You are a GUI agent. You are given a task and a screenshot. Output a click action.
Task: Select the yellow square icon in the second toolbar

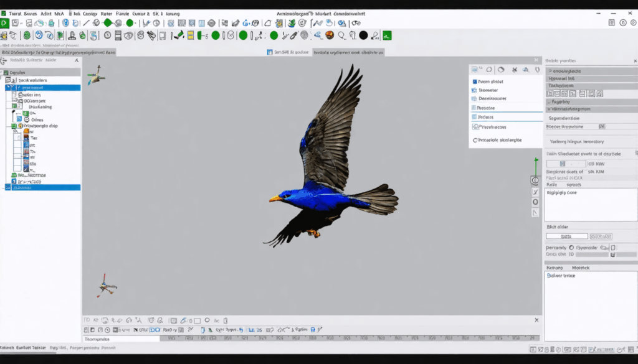point(190,35)
